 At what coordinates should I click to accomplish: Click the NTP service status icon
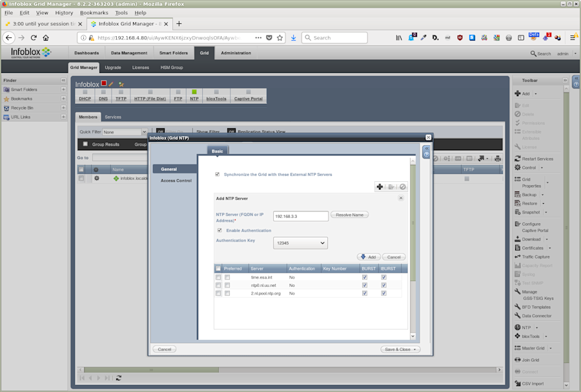(194, 92)
